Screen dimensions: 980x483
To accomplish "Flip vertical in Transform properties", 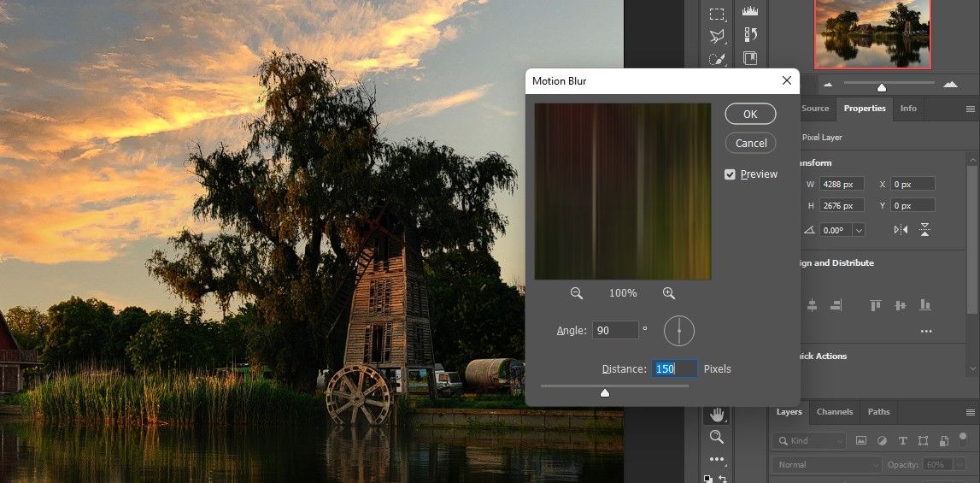I will click(925, 230).
